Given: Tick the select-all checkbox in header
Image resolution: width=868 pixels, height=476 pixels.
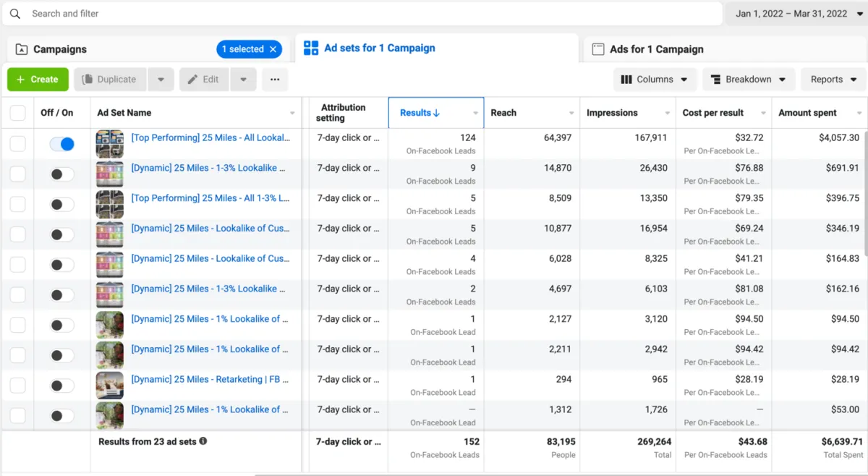Looking at the screenshot, I should pyautogui.click(x=17, y=113).
